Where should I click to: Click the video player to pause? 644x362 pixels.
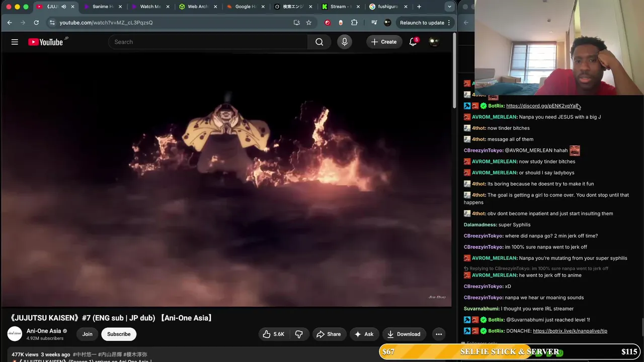226,179
